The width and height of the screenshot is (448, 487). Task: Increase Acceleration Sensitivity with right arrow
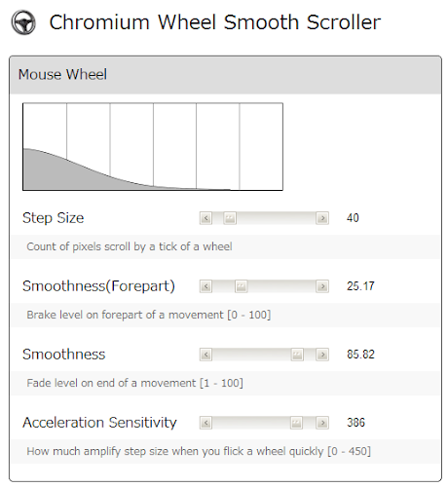(322, 423)
